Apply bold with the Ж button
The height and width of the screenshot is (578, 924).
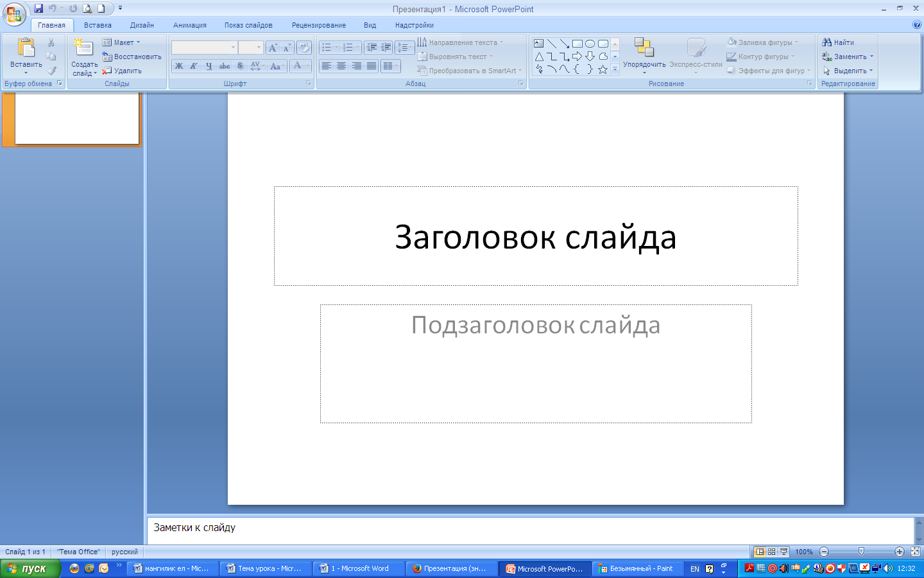pos(179,66)
